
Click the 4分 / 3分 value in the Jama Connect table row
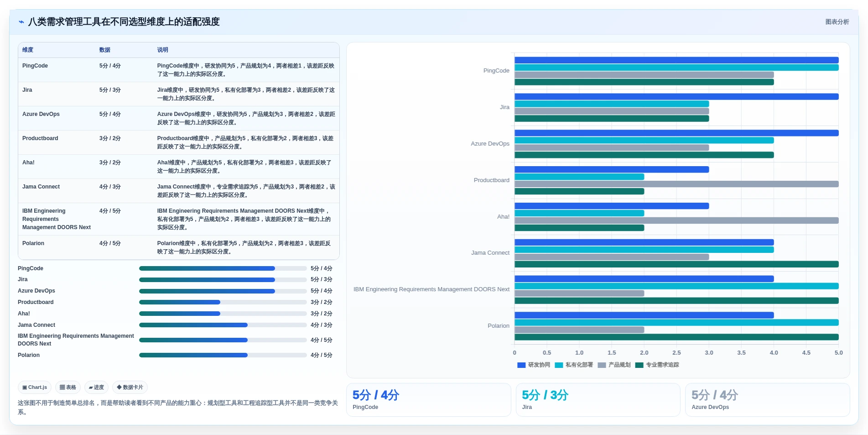110,187
